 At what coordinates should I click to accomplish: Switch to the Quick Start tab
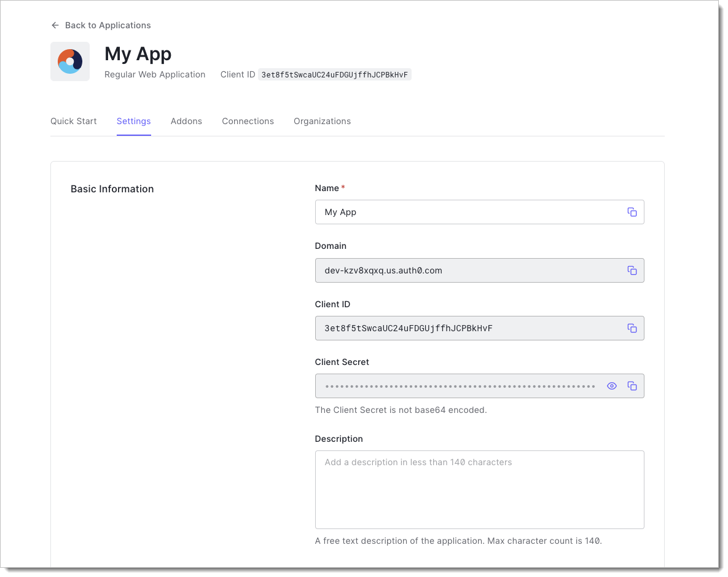(x=73, y=121)
